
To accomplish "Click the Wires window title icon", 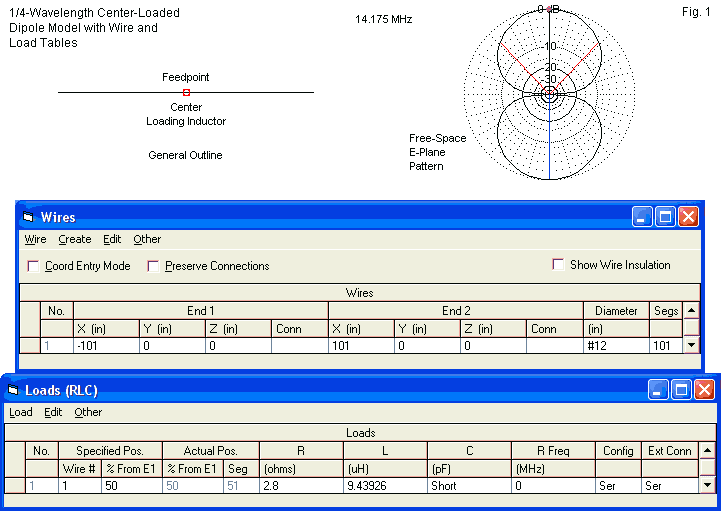I will [x=28, y=217].
